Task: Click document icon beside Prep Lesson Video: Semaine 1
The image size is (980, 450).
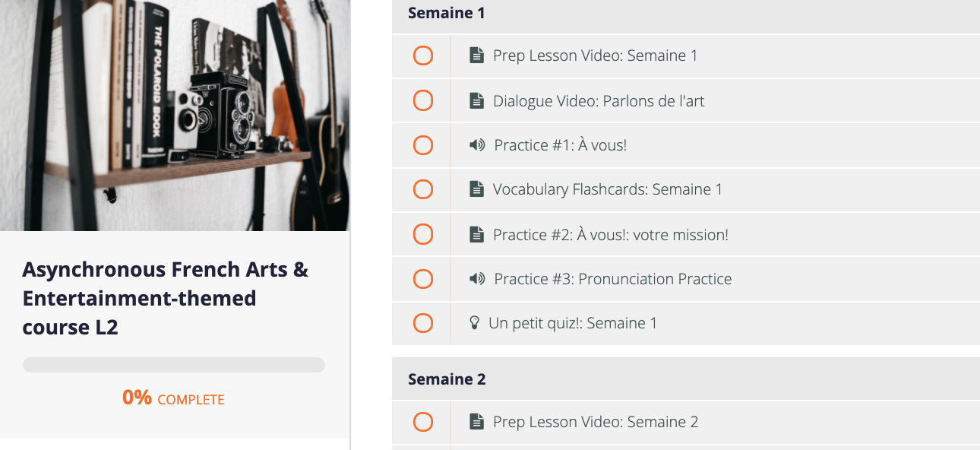Action: (x=476, y=55)
